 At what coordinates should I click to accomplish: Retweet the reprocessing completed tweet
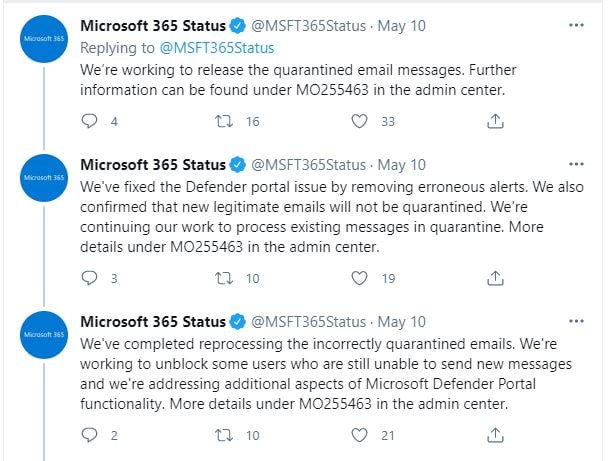click(x=224, y=435)
